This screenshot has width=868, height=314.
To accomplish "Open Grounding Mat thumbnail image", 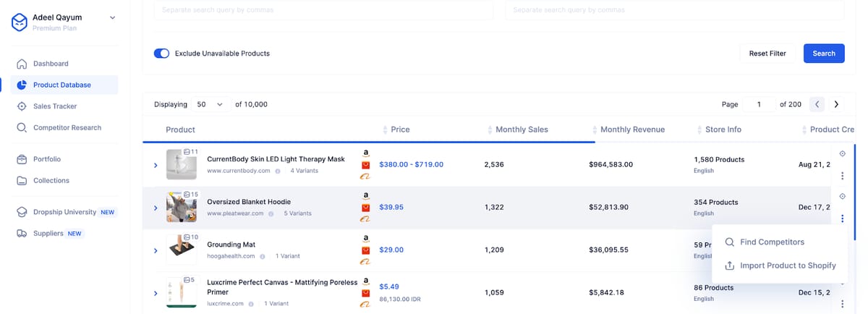I will coord(182,250).
